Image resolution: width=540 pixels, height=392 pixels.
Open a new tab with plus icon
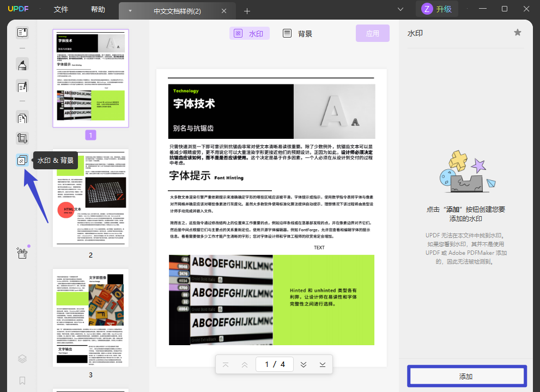click(x=247, y=11)
